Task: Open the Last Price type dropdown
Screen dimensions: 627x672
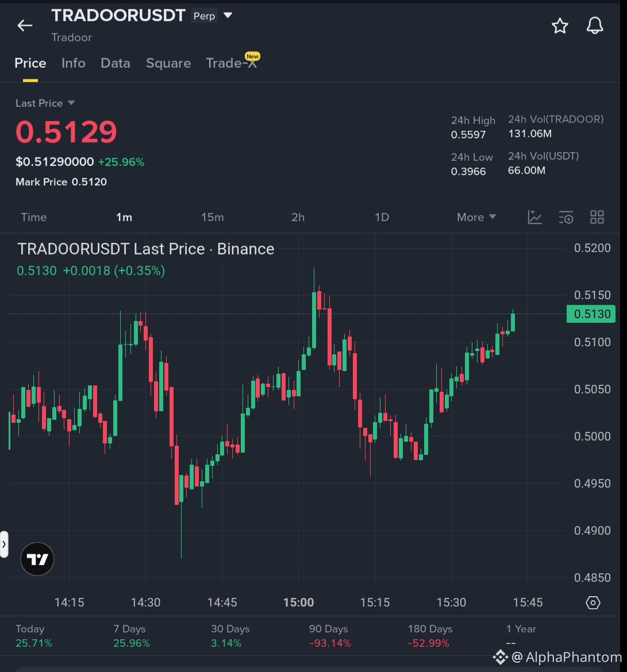Action: tap(45, 103)
